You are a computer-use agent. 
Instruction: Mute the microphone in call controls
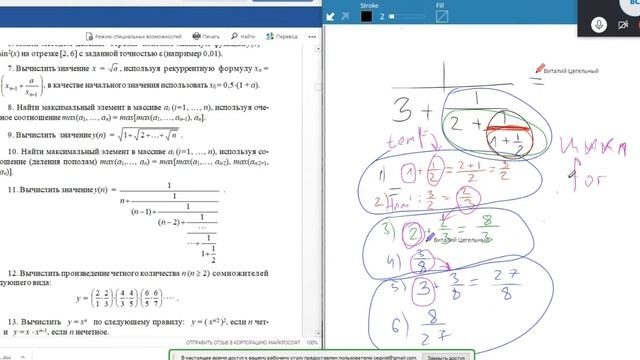click(599, 25)
